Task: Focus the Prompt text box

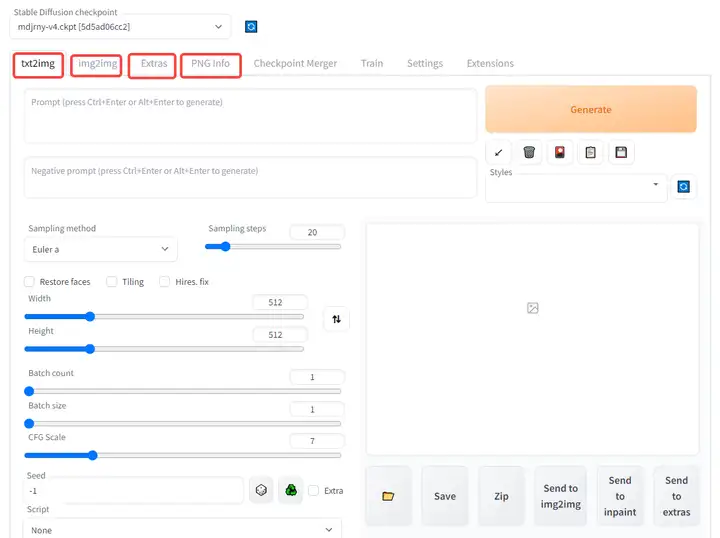Action: [x=250, y=116]
